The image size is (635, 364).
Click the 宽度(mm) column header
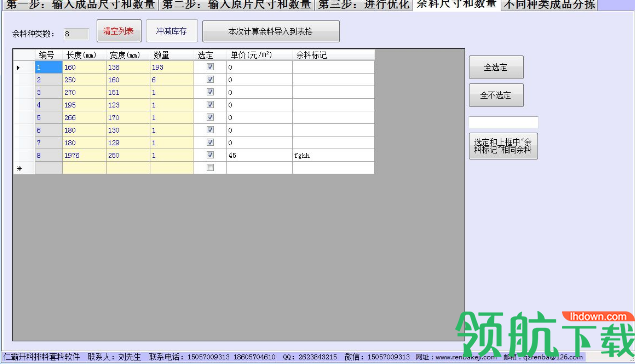pyautogui.click(x=128, y=55)
